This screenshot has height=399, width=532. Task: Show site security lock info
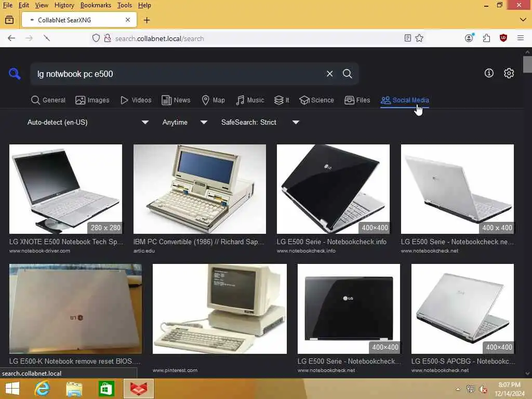107,38
